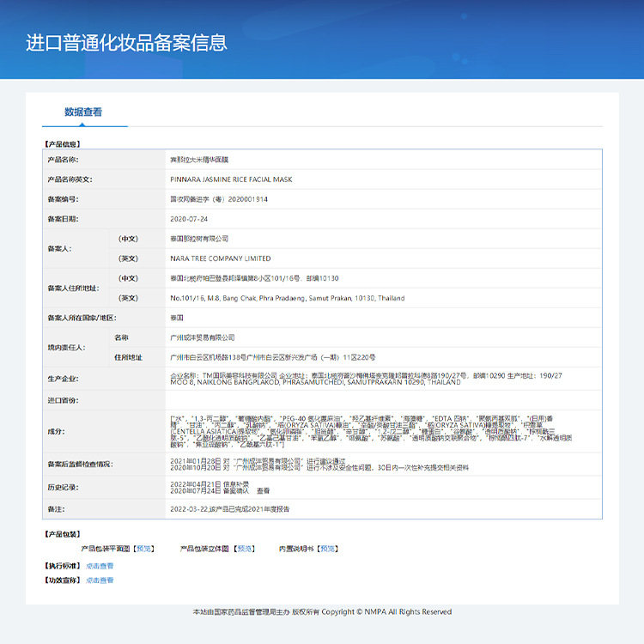Screen dimensions: 644x644
Task: Select the 2020年10月20日 inspection entry
Action: 319,467
